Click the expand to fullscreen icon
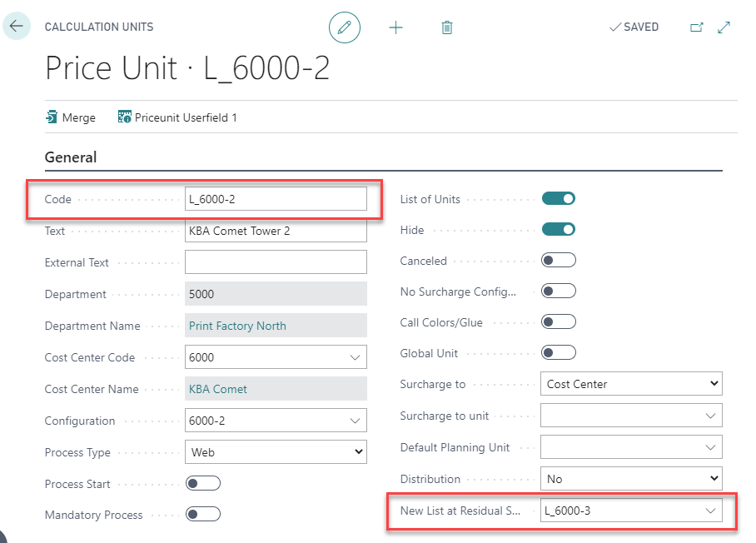Image resolution: width=756 pixels, height=543 pixels. click(x=724, y=27)
